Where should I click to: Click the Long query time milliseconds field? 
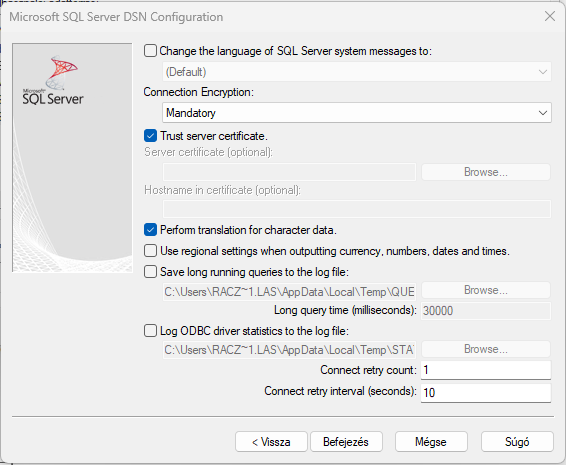tap(486, 310)
